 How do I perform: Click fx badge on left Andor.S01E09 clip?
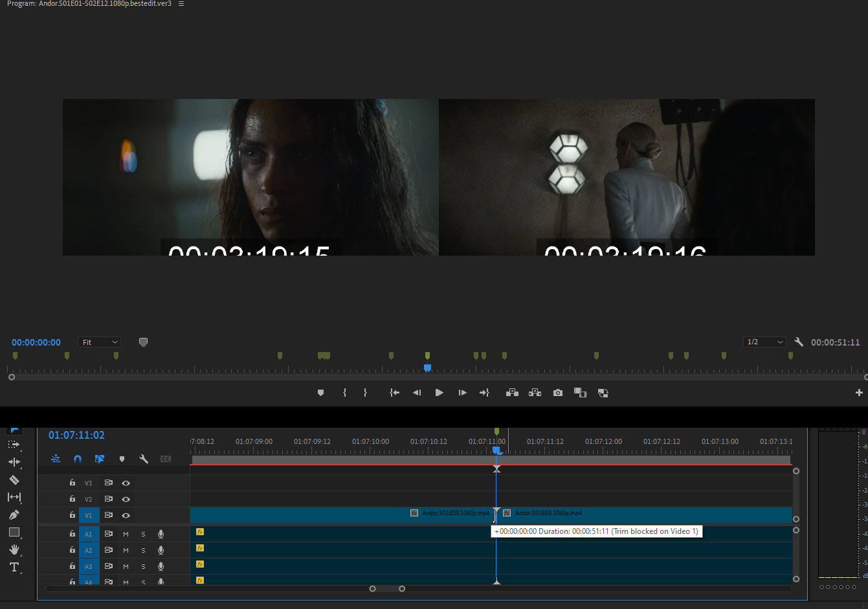point(414,513)
